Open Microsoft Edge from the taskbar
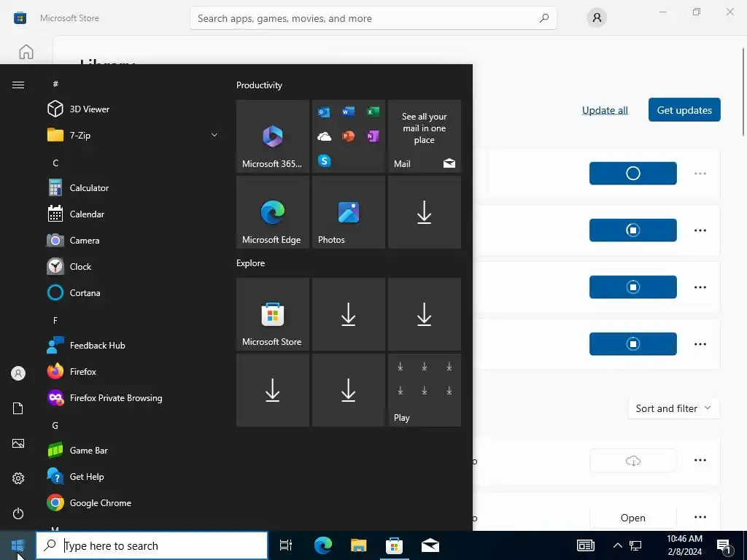The image size is (747, 560). [x=322, y=545]
